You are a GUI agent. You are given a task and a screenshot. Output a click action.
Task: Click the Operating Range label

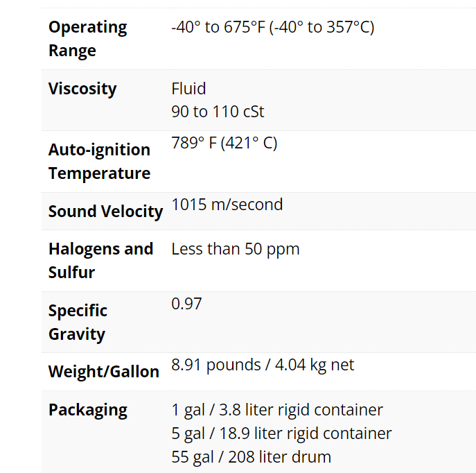87,39
